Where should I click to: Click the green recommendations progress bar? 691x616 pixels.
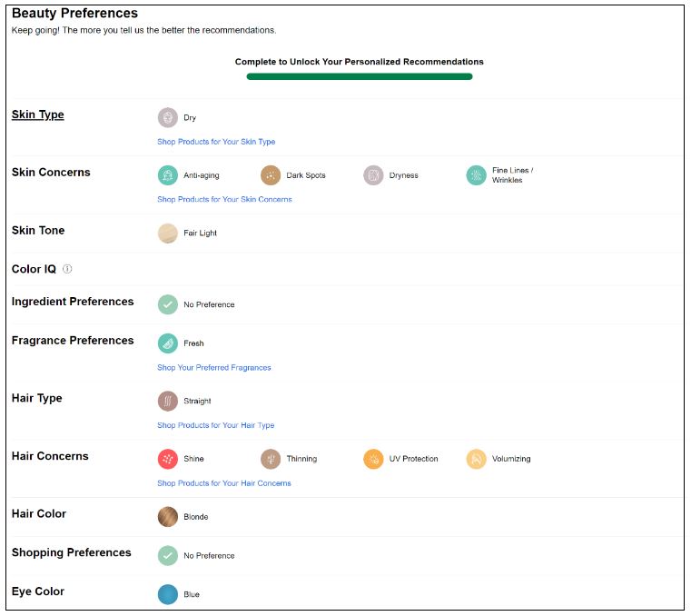(x=360, y=76)
